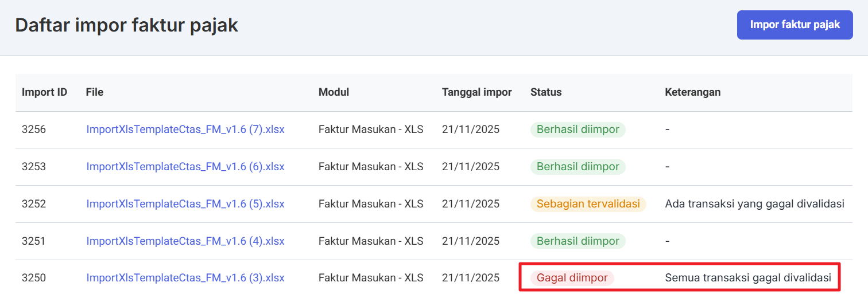
Task: Click Berhasil diimpor badge for import 3251
Action: [578, 241]
